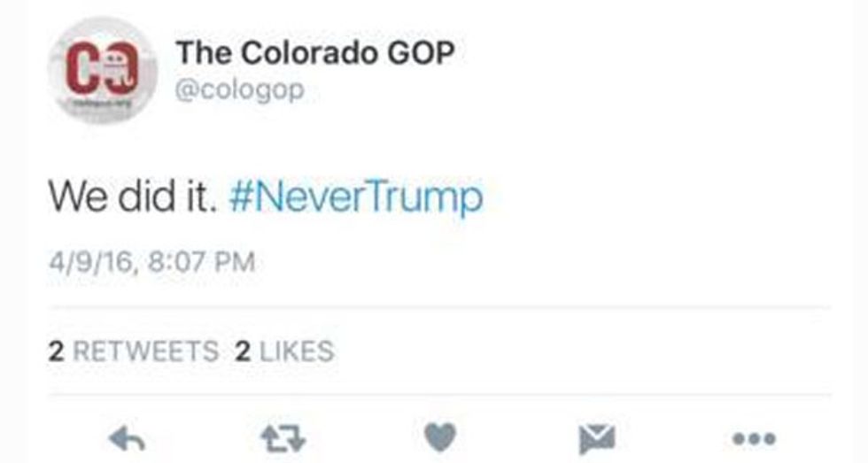Click the 4/9/16, 8:07 PM timestamp
Image resolution: width=868 pixels, height=463 pixels.
(151, 262)
